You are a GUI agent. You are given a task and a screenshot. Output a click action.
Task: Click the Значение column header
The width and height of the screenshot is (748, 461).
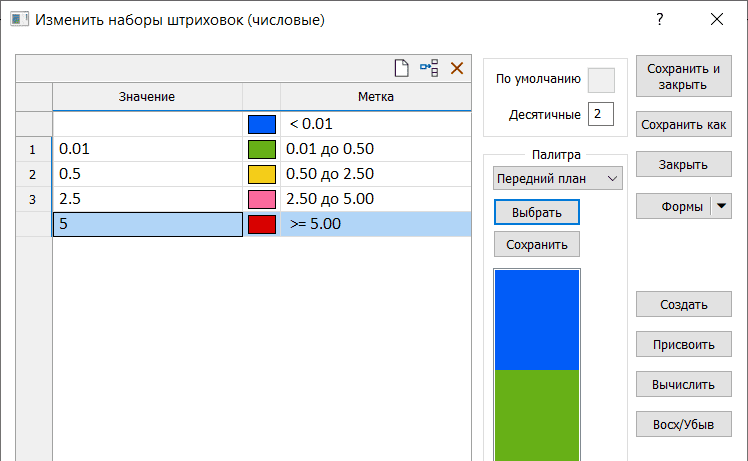coord(147,97)
